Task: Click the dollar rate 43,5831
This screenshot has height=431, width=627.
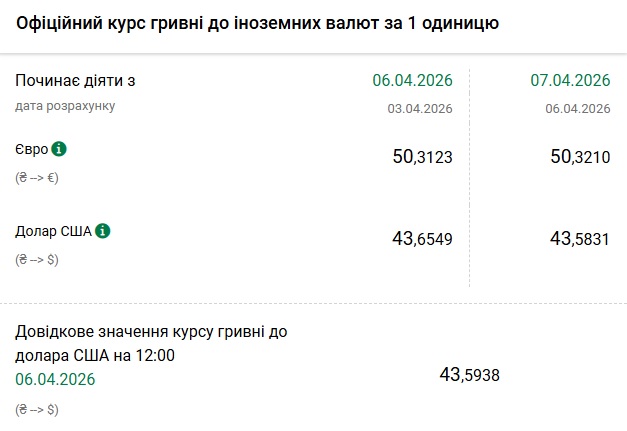Action: click(x=580, y=239)
